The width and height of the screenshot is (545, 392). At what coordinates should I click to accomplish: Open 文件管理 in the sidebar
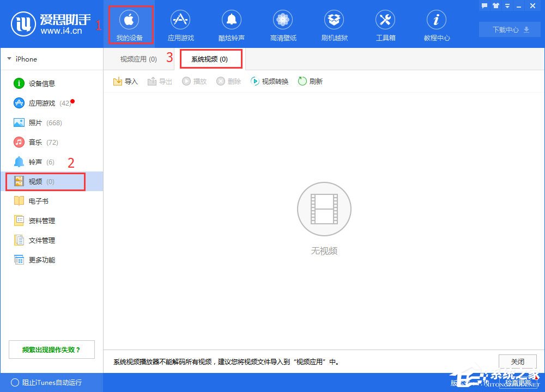point(41,240)
